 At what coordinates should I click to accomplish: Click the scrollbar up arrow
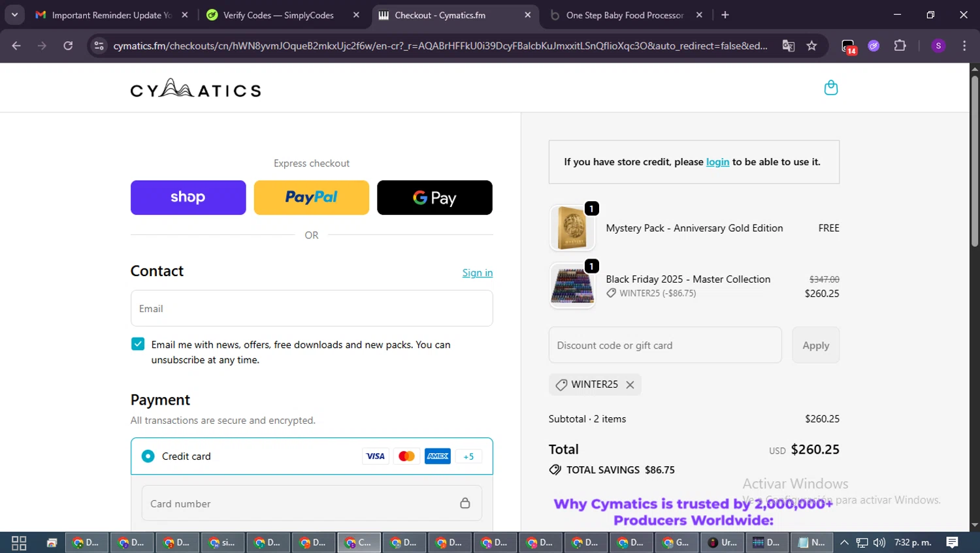(975, 69)
